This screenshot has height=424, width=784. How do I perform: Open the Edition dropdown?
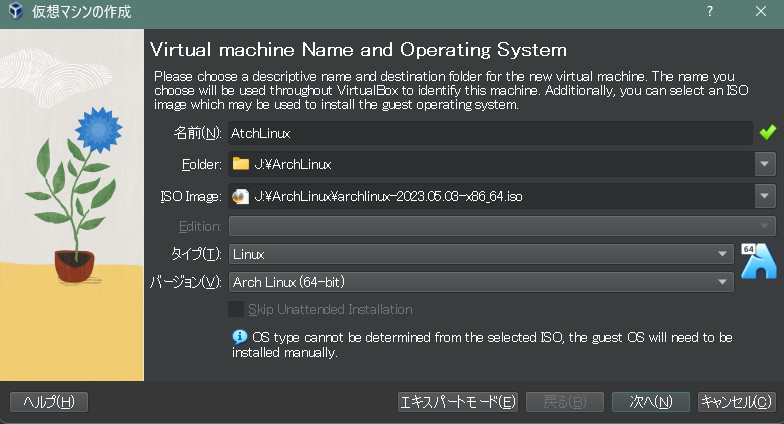coord(502,226)
